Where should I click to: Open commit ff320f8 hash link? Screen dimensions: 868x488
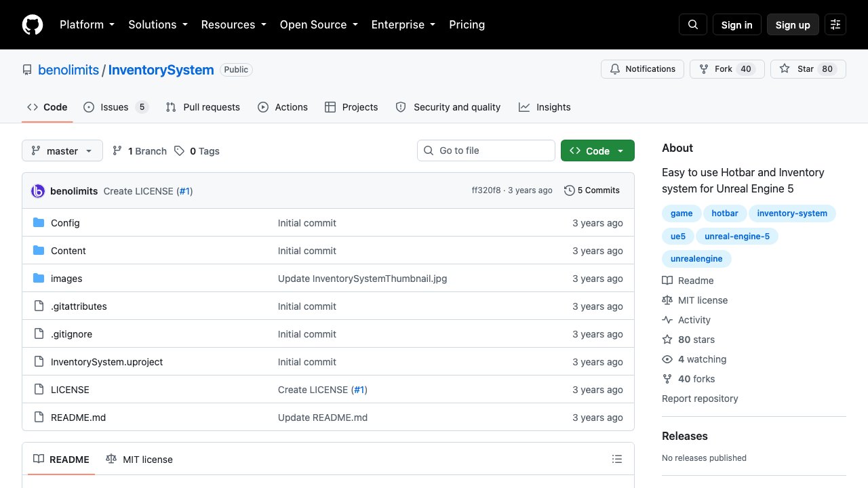(x=486, y=190)
